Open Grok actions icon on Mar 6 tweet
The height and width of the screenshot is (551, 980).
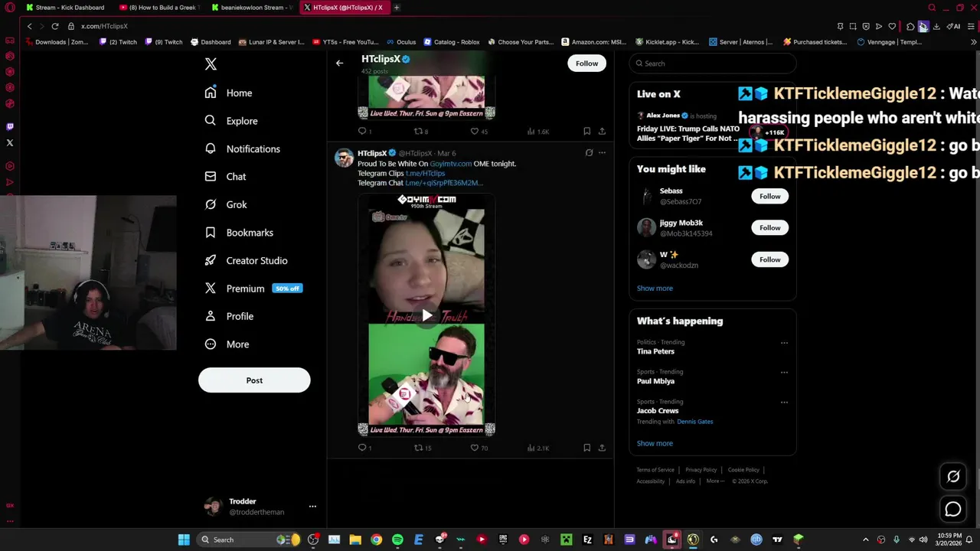pos(589,153)
